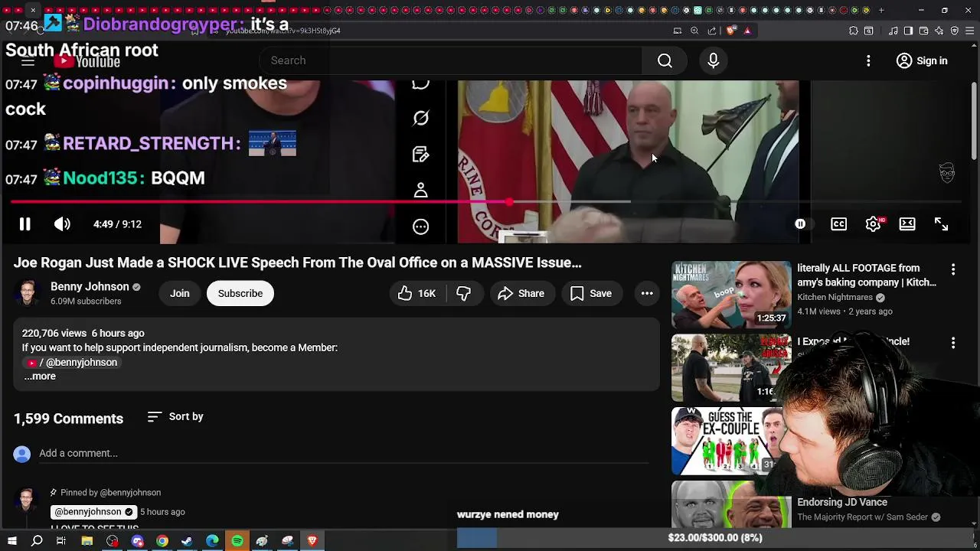
Task: Open the Sort by comments dropdown
Action: pos(175,416)
